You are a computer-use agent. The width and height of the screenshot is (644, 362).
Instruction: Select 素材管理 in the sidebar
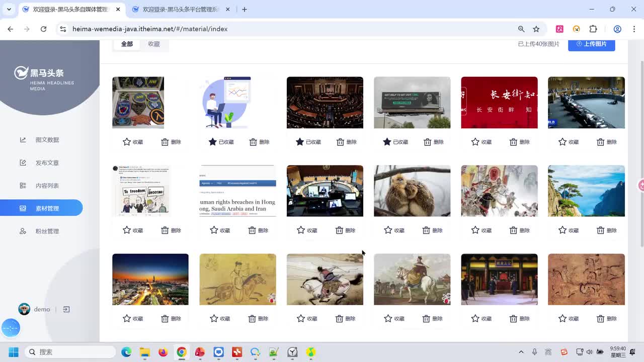click(41, 208)
